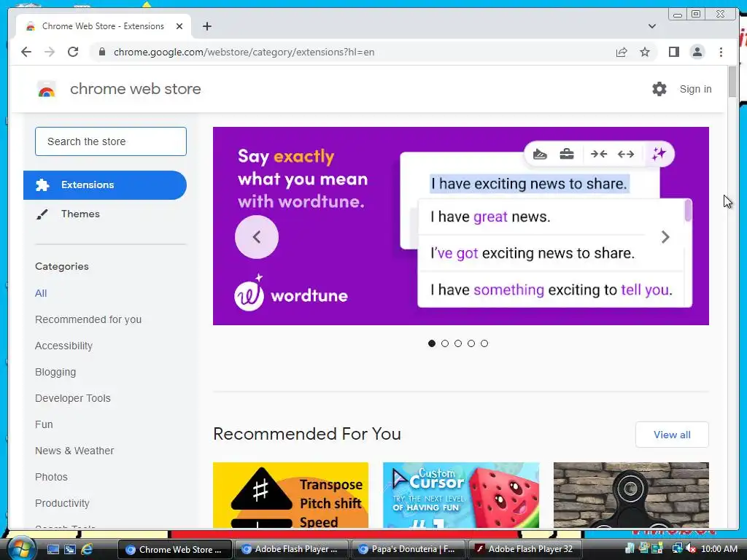Viewport: 747px width, 560px height.
Task: Click the chrome web store rainbow logo
Action: [46, 89]
